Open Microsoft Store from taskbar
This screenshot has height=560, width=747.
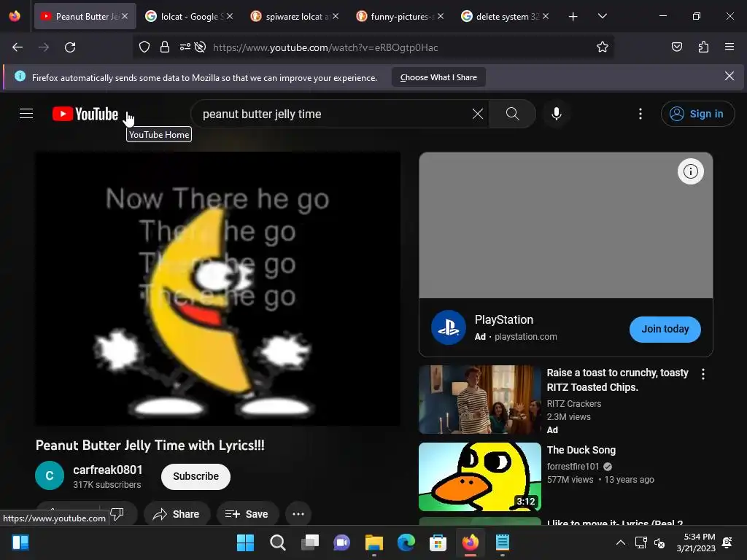coord(438,542)
